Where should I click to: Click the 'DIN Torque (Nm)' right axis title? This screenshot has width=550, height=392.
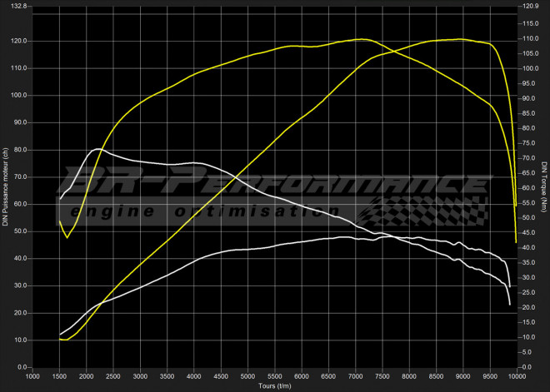pyautogui.click(x=543, y=186)
